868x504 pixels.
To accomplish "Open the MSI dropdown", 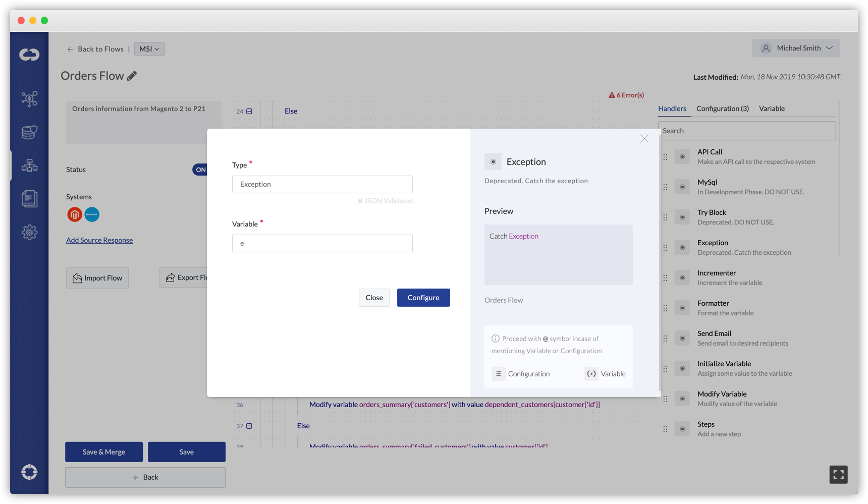I will (149, 49).
